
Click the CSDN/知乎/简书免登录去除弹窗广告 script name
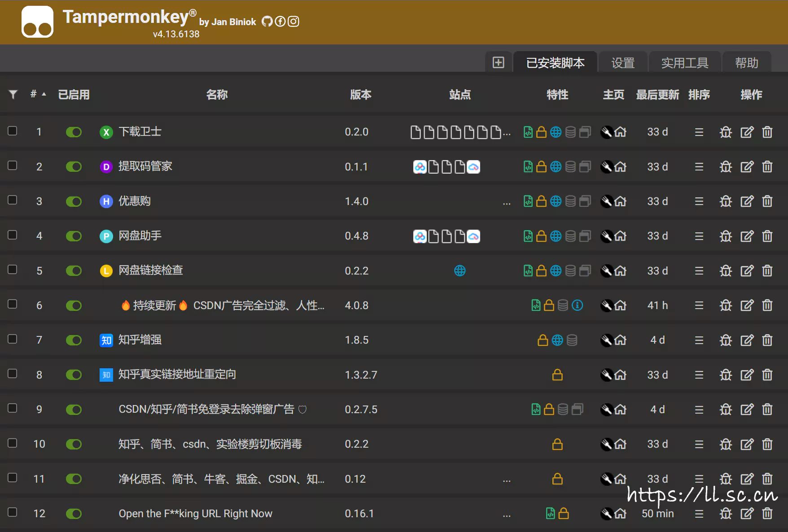pyautogui.click(x=206, y=409)
